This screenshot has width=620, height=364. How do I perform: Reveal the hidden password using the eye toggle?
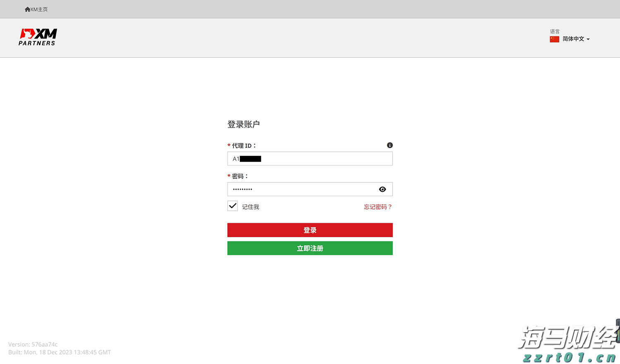pos(382,189)
